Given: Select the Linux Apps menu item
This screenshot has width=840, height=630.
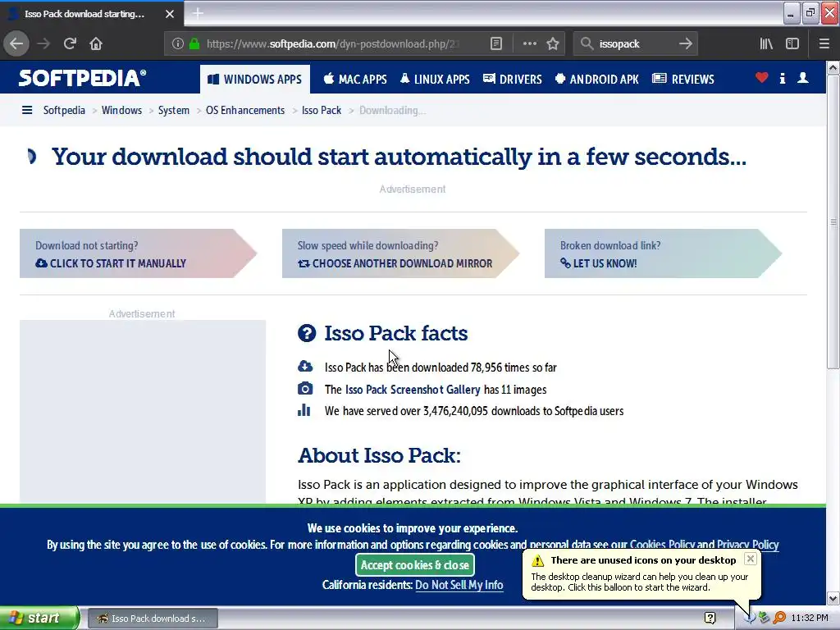Looking at the screenshot, I should pyautogui.click(x=435, y=80).
